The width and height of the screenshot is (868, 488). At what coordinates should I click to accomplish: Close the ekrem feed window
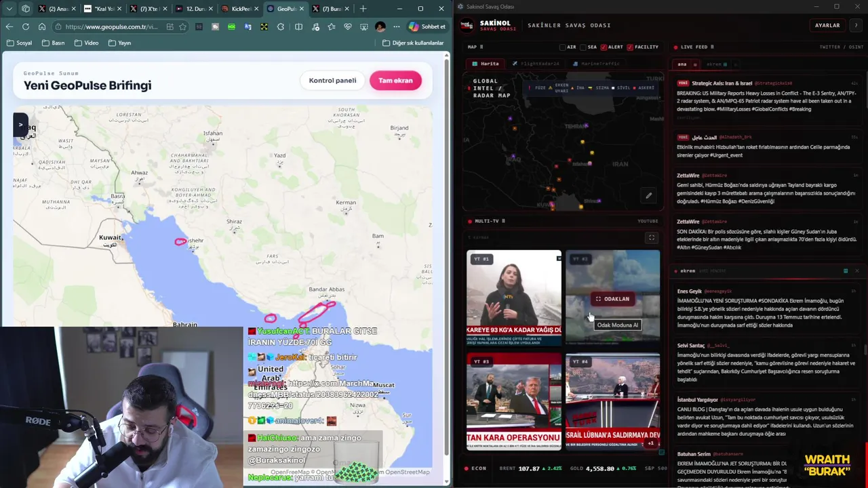point(856,271)
